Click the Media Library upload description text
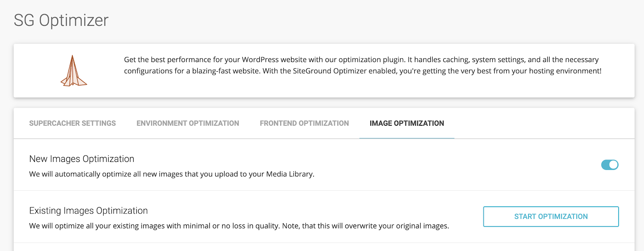 tap(171, 174)
